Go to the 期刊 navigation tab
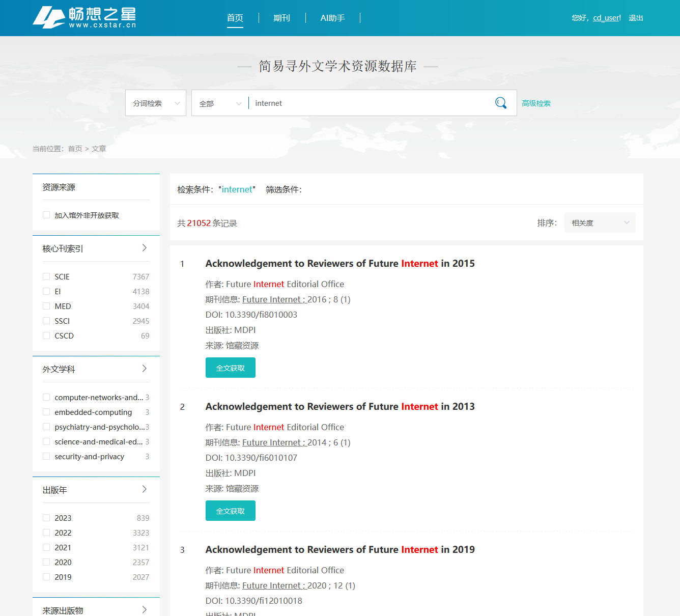The height and width of the screenshot is (616, 680). [281, 18]
